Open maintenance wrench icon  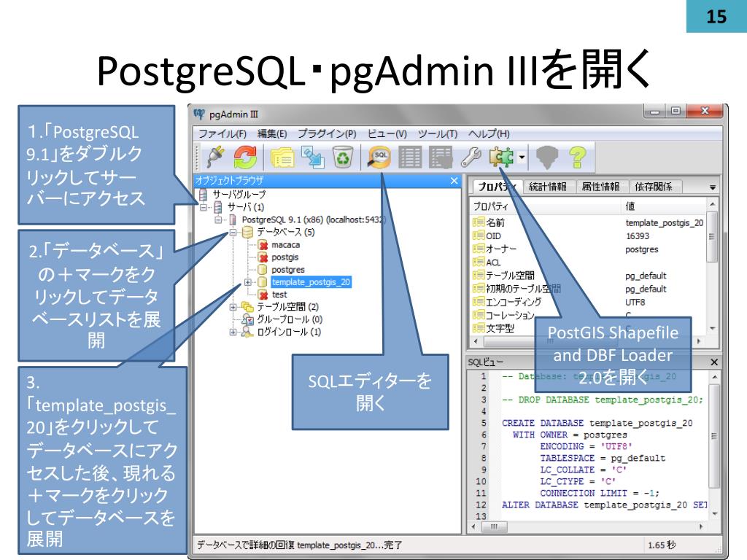[x=471, y=157]
